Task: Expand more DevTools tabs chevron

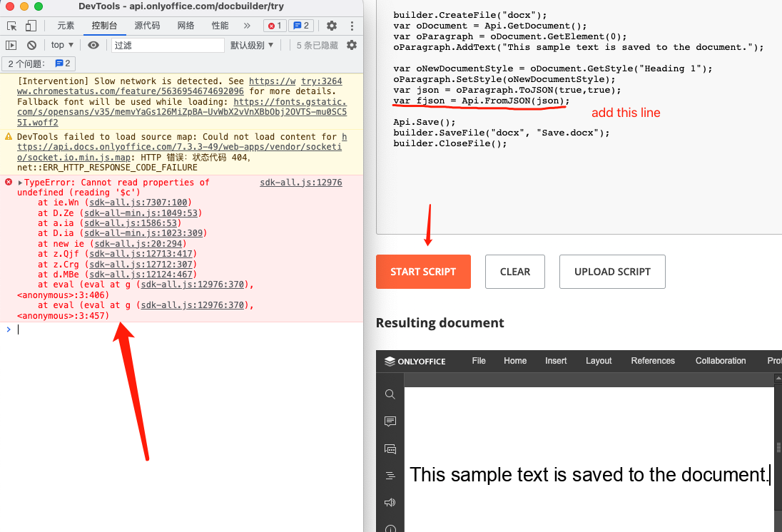Action: 247,26
